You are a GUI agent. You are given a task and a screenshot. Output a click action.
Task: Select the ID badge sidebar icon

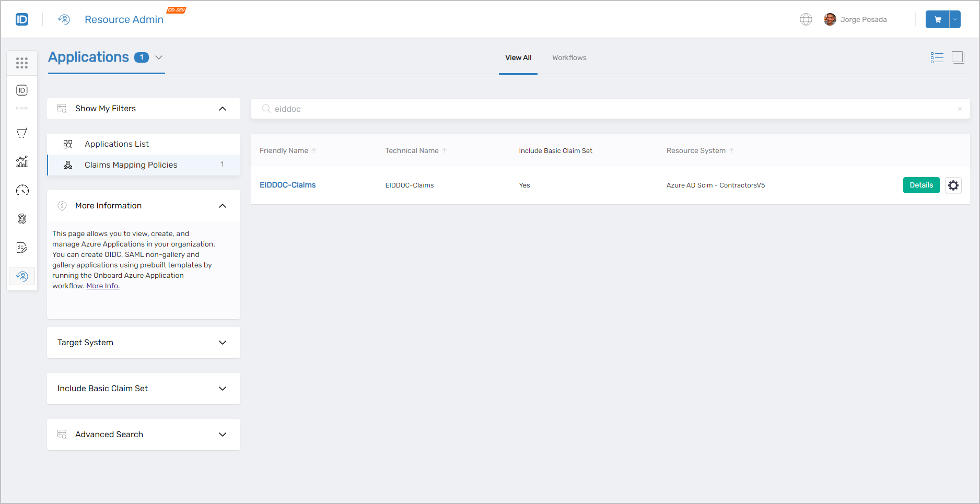coord(22,90)
